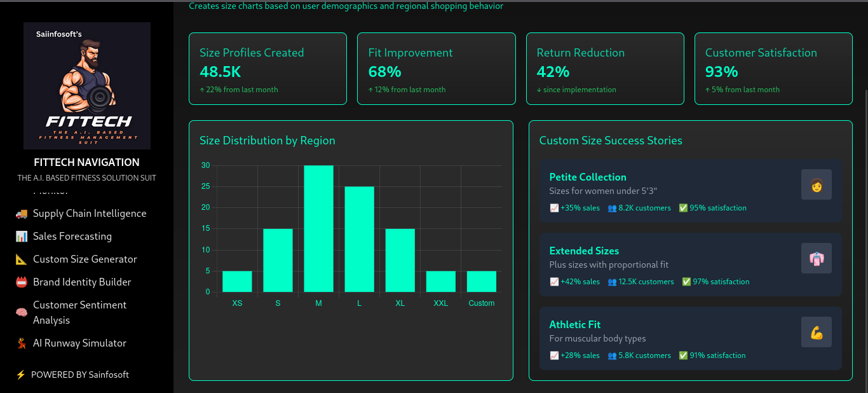Screen dimensions: 868x393
Task: Click the Return Reduction 42% card
Action: [x=604, y=69]
